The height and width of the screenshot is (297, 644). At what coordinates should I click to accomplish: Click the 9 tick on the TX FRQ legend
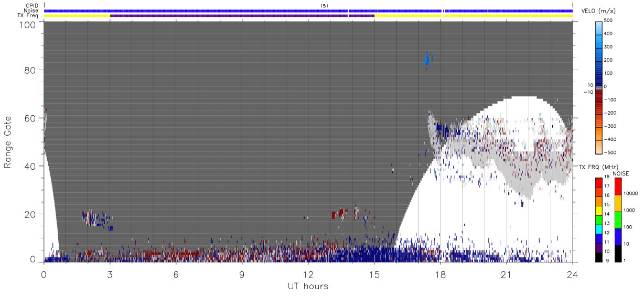point(608,260)
